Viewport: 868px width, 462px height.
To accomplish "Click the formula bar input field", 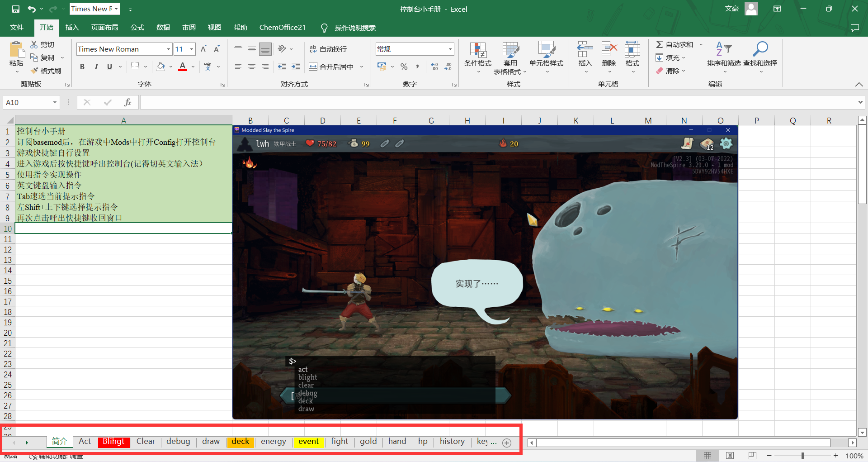I will [x=498, y=102].
